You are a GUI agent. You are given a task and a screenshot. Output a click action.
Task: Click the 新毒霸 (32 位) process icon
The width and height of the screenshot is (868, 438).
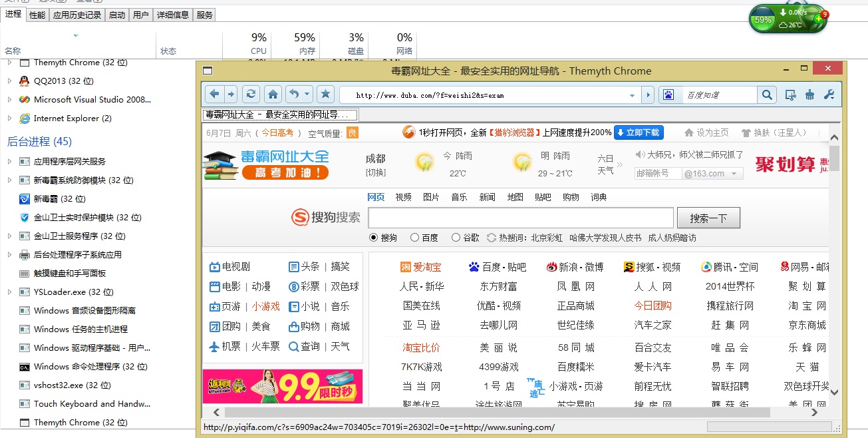[25, 199]
